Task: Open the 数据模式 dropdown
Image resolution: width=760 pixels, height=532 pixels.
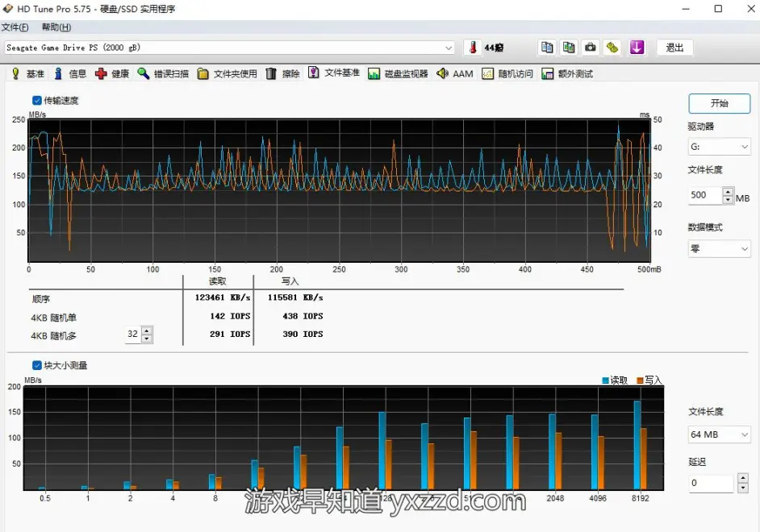Action: [x=719, y=249]
